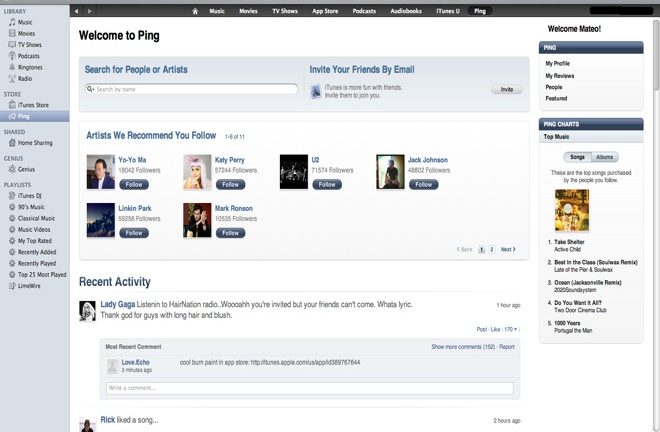Image resolution: width=660 pixels, height=432 pixels.
Task: Click the Genius atom icon
Action: pyautogui.click(x=12, y=169)
